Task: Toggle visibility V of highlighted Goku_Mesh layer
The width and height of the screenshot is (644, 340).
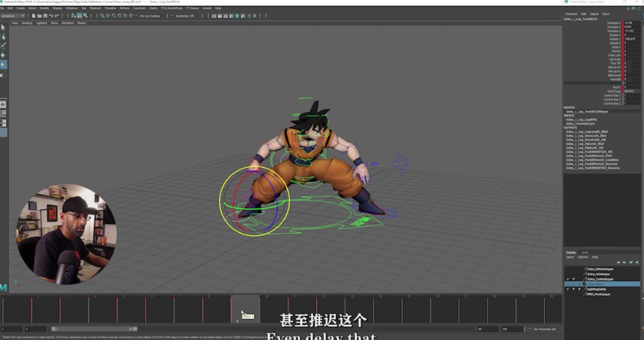Action: [x=568, y=284]
